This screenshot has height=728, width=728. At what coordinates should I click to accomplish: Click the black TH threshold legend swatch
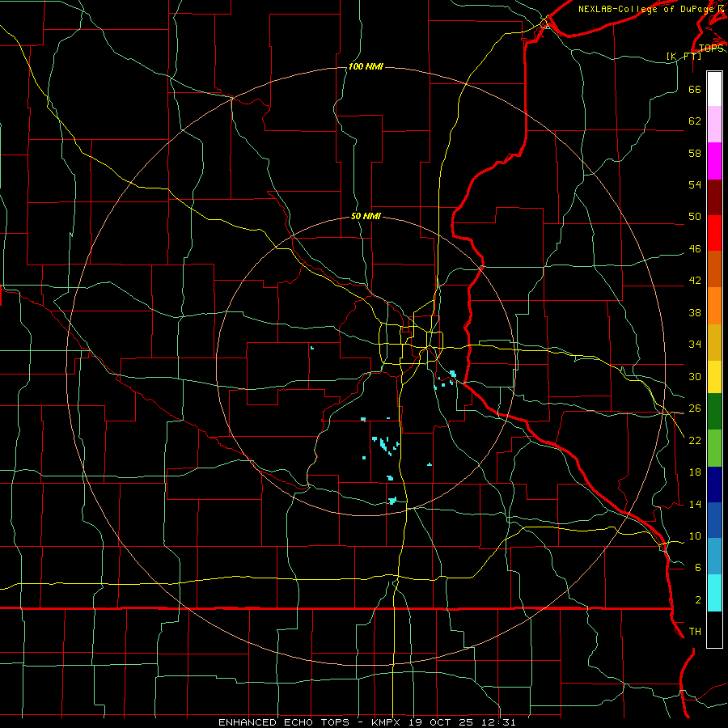[714, 629]
